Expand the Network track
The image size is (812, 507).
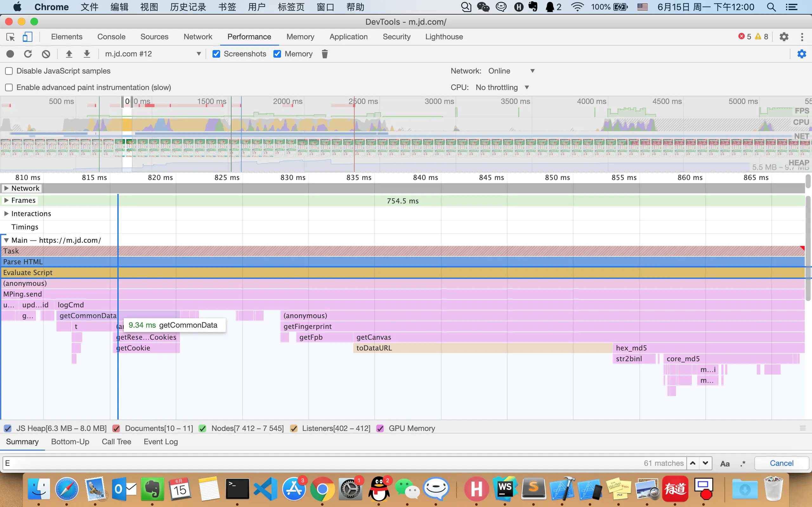click(6, 188)
